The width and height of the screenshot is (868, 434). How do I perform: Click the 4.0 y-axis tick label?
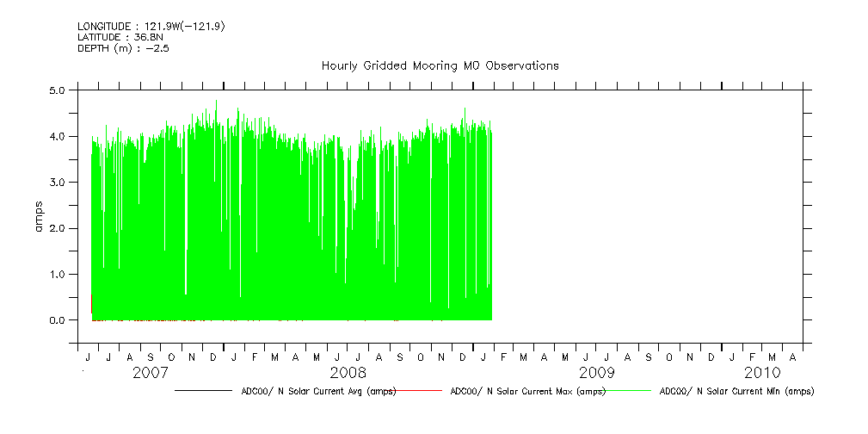(58, 136)
